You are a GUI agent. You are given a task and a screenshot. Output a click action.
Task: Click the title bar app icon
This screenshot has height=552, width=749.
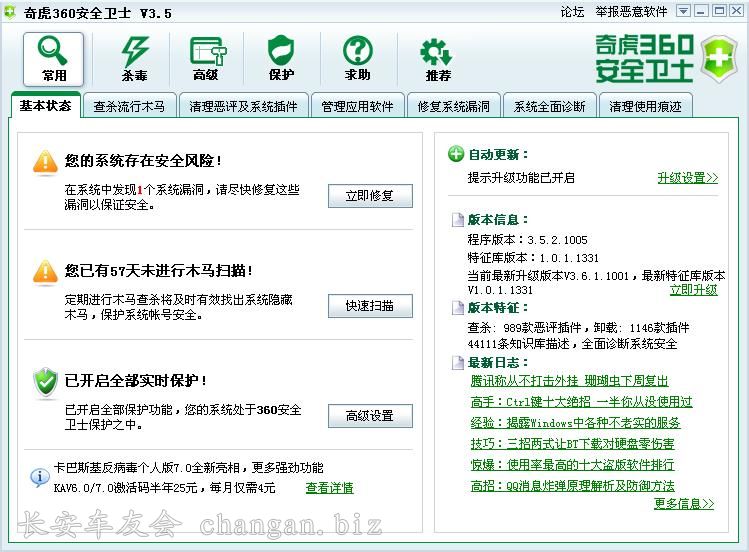10,12
